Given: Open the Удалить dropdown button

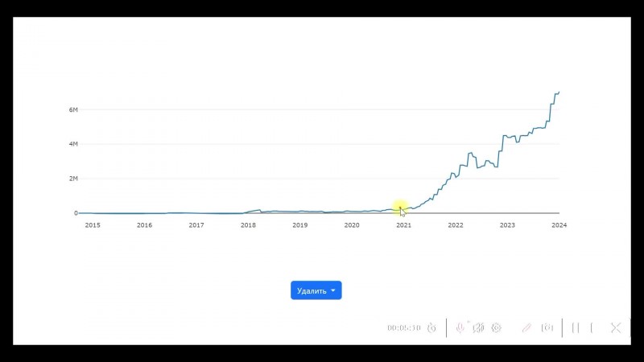Looking at the screenshot, I should coord(312,290).
